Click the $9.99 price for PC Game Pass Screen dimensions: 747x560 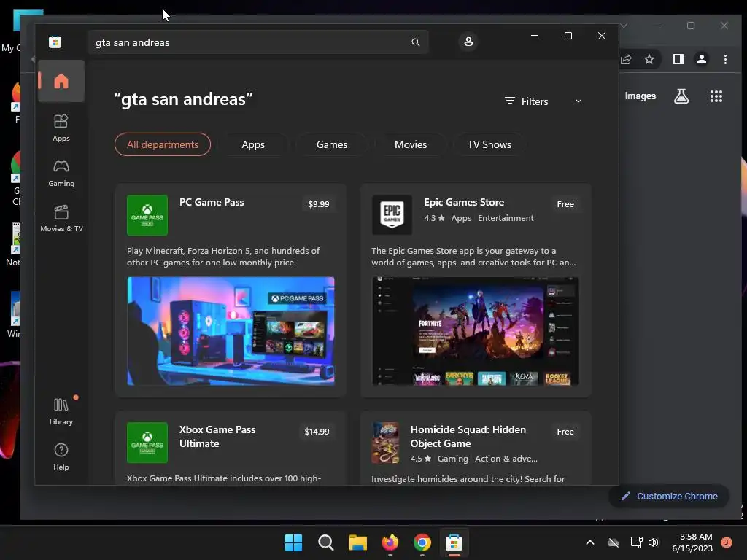tap(319, 204)
